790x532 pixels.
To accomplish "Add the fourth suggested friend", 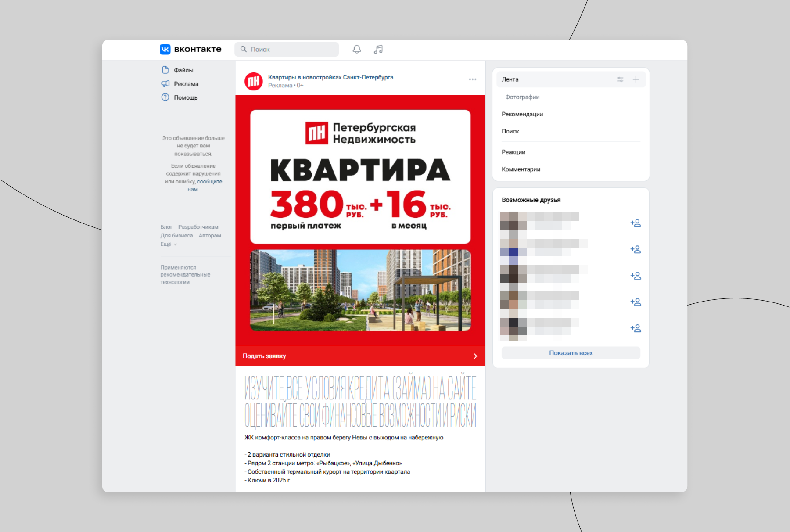I will [x=636, y=302].
